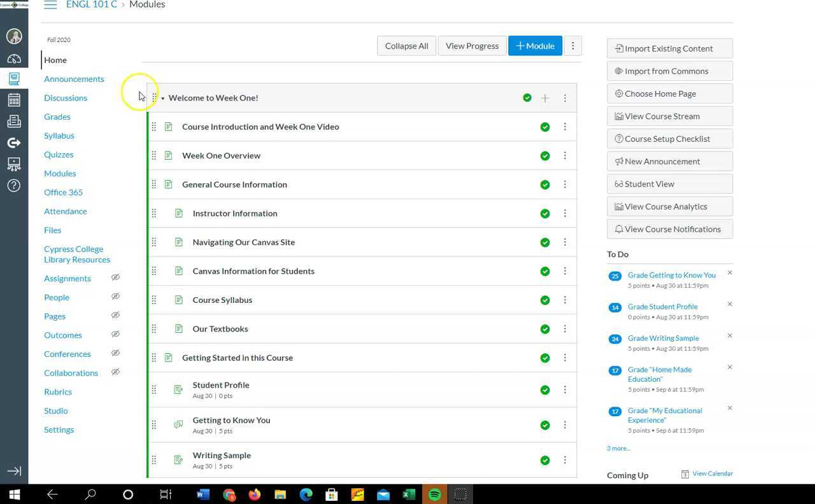This screenshot has width=815, height=504.
Task: Unpublish the Welcome to Week One module
Action: coord(527,98)
